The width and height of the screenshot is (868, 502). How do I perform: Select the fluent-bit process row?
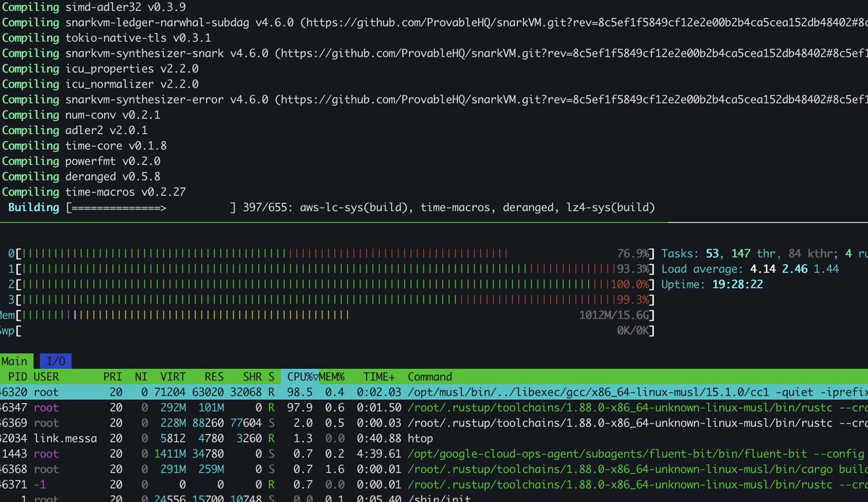434,454
